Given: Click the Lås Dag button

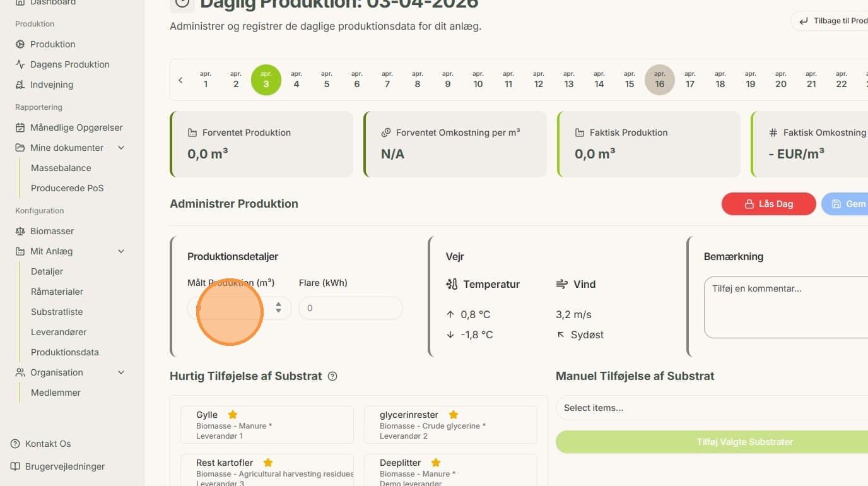Looking at the screenshot, I should pos(768,204).
